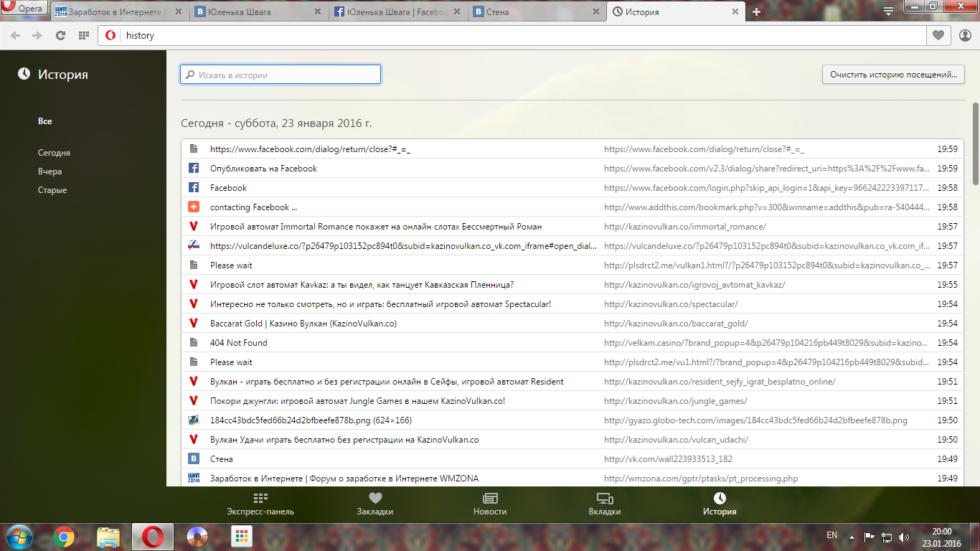Click gyazo icon of 184cc43 png entry
Image resolution: width=980 pixels, height=551 pixels.
(x=193, y=420)
